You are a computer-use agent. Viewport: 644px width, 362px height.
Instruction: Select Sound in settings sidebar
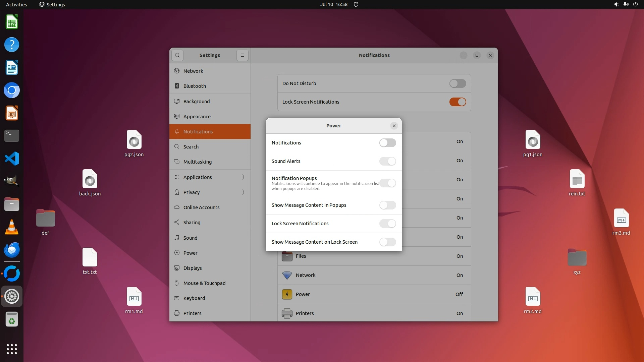[190, 238]
